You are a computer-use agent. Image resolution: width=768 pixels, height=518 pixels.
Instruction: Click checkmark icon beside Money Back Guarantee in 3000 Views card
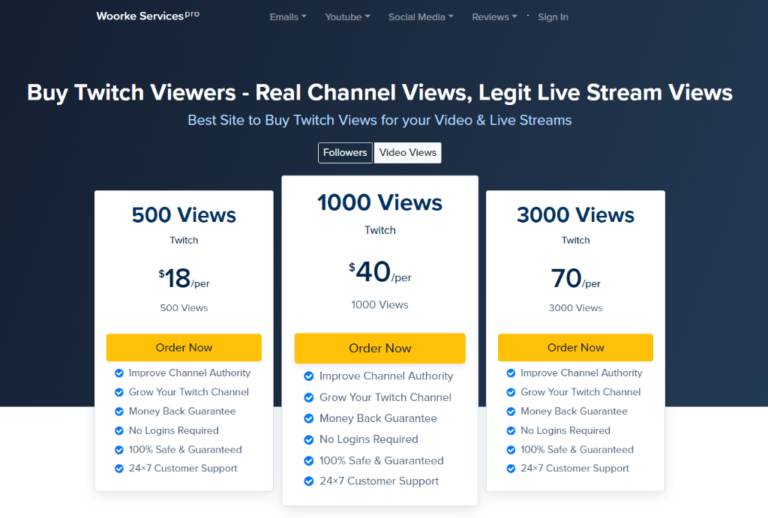[x=511, y=411]
